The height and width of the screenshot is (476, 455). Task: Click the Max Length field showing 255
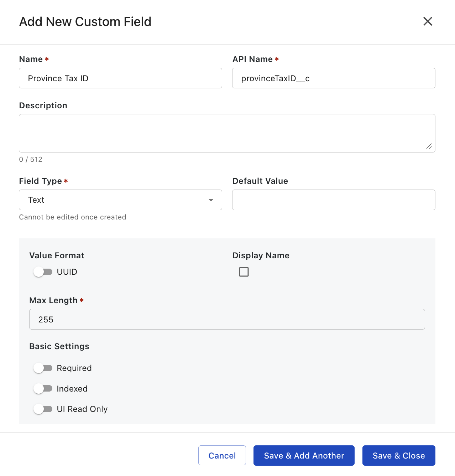pyautogui.click(x=227, y=319)
